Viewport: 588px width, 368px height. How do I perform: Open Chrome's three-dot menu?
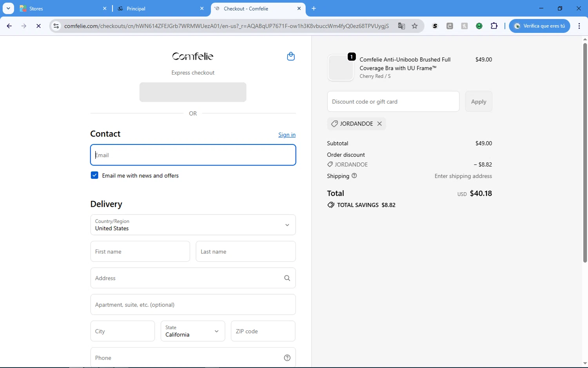(x=579, y=26)
